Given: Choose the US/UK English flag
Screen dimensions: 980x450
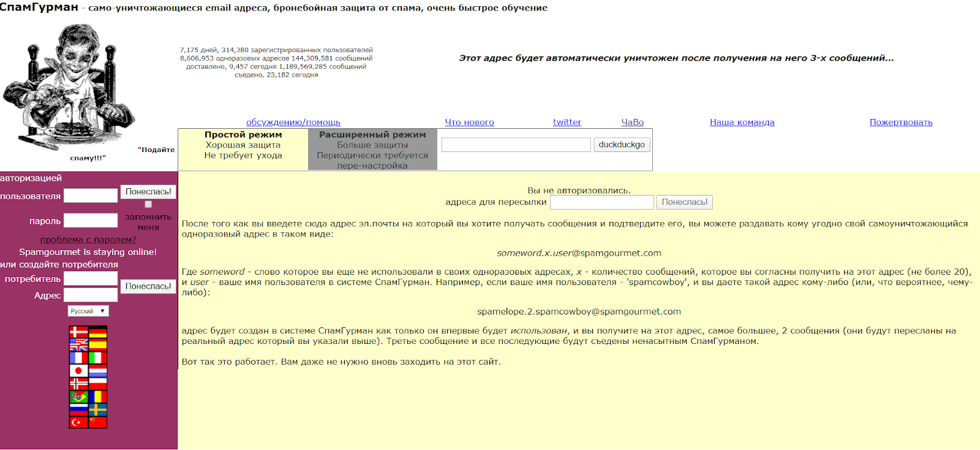Looking at the screenshot, I should [79, 345].
